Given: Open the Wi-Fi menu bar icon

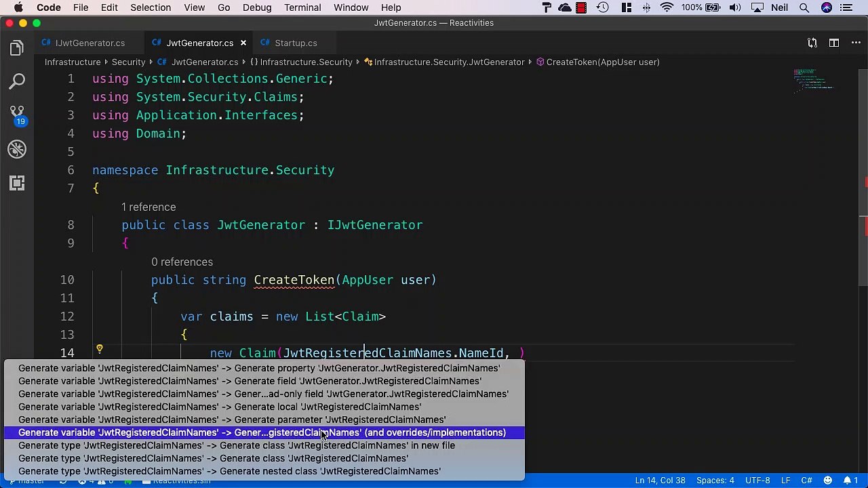Looking at the screenshot, I should pyautogui.click(x=667, y=7).
